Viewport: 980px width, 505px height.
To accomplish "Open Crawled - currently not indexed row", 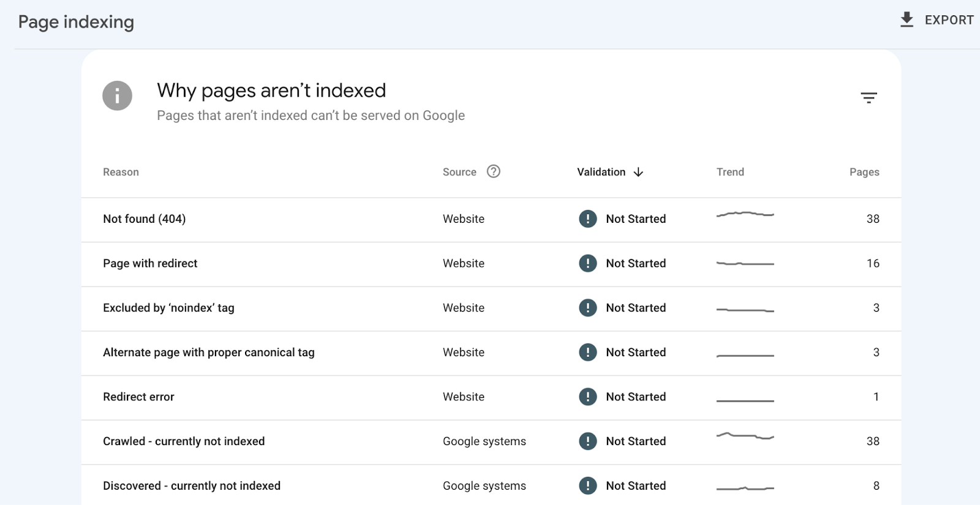I will (x=491, y=442).
